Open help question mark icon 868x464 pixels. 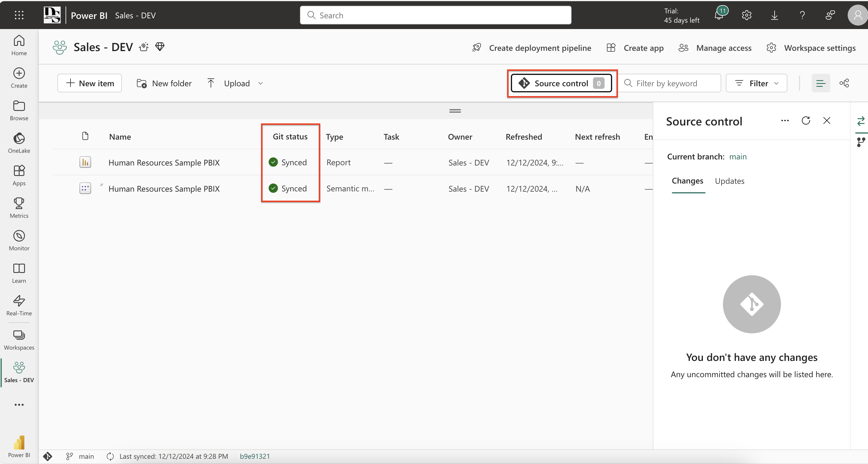pos(802,15)
